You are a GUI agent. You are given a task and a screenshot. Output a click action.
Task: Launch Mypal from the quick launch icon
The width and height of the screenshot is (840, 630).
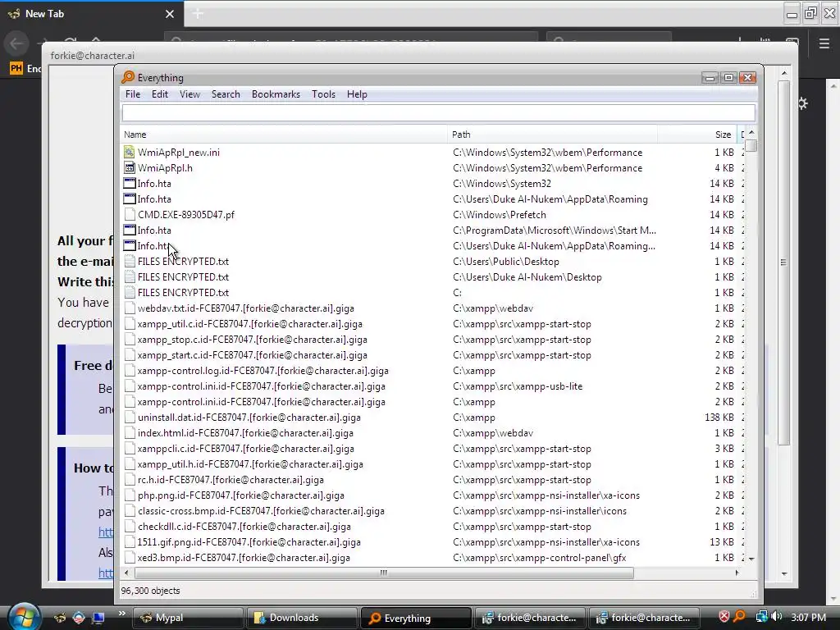(x=59, y=618)
